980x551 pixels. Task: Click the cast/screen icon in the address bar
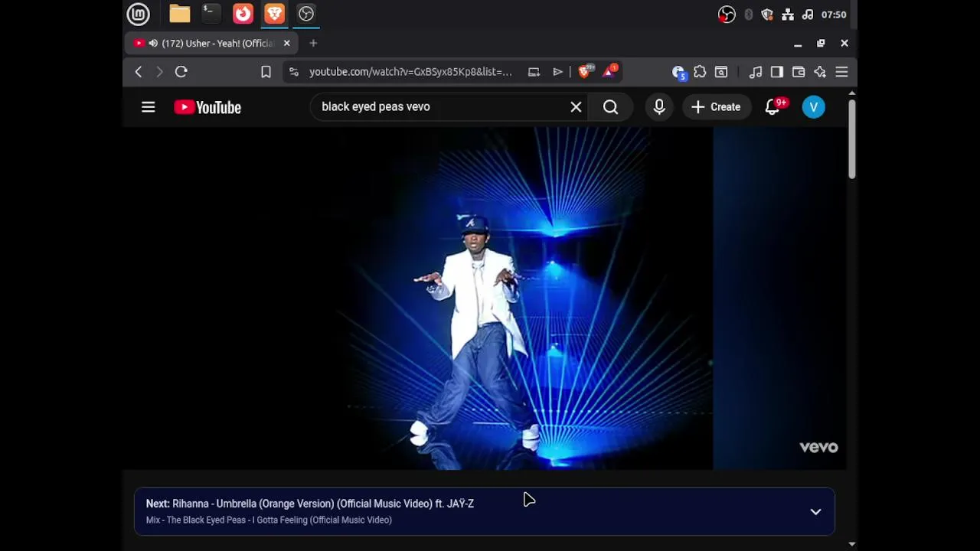pos(534,72)
